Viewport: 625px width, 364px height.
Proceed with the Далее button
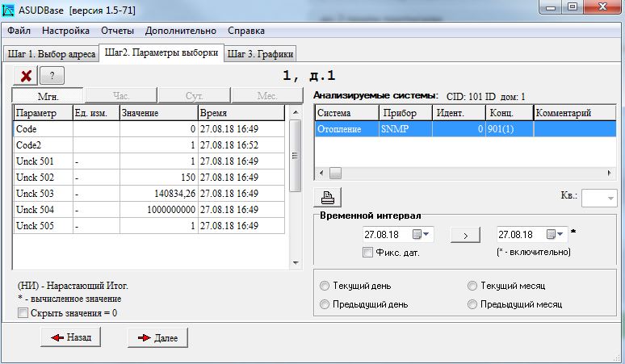pyautogui.click(x=157, y=337)
